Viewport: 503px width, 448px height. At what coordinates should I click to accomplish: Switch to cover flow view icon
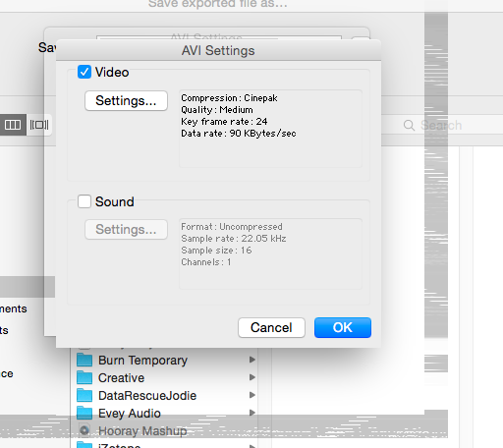click(x=39, y=125)
